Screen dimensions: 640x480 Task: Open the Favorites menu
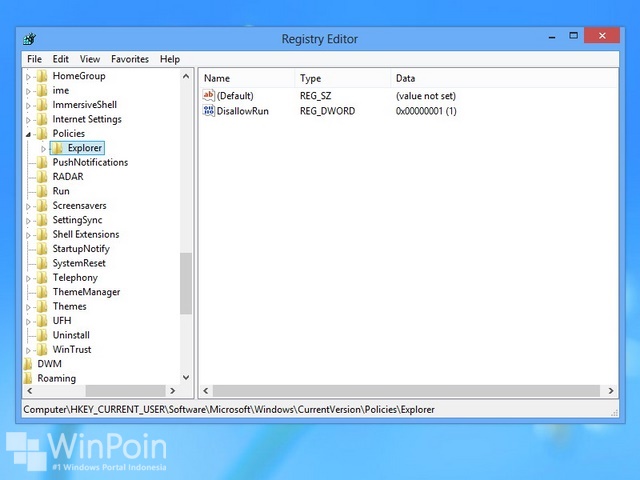click(x=130, y=59)
